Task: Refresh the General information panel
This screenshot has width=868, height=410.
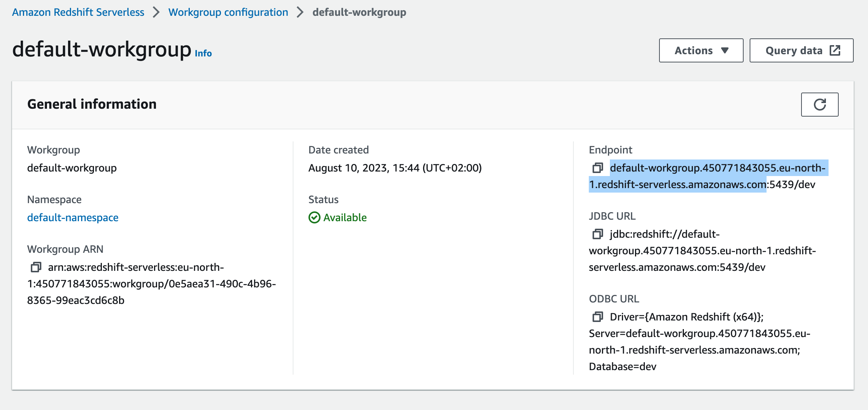Action: [x=820, y=105]
